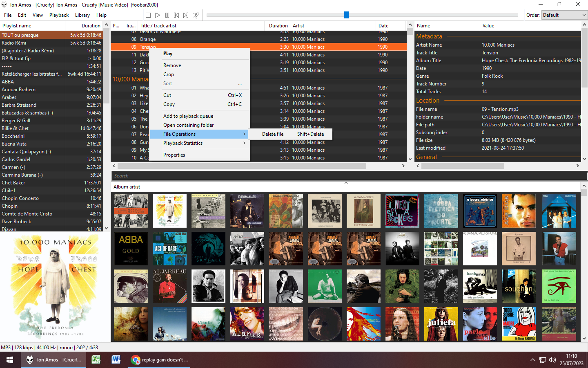Select the Radio Rémi playlist
Viewport: 588px width, 368px height.
point(51,43)
